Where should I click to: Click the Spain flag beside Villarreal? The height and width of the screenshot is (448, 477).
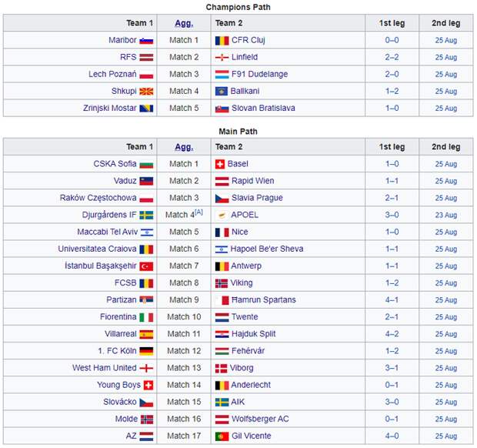click(x=146, y=335)
